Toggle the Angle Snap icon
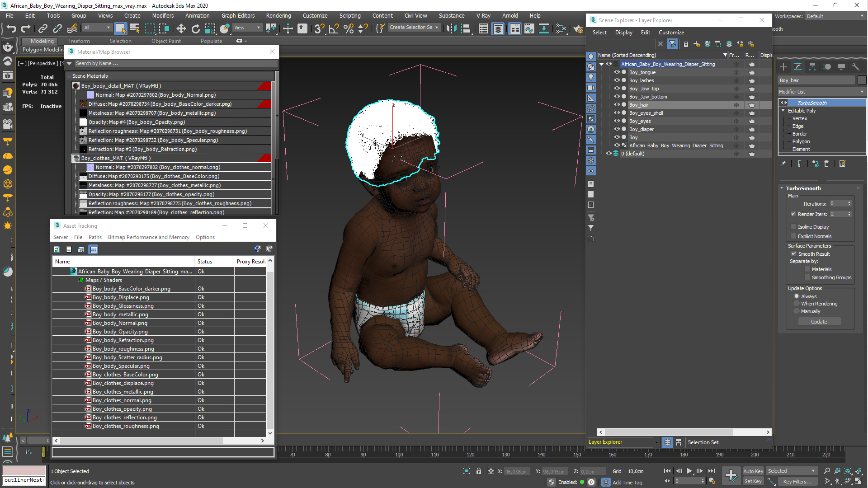This screenshot has height=488, width=868. pos(334,28)
